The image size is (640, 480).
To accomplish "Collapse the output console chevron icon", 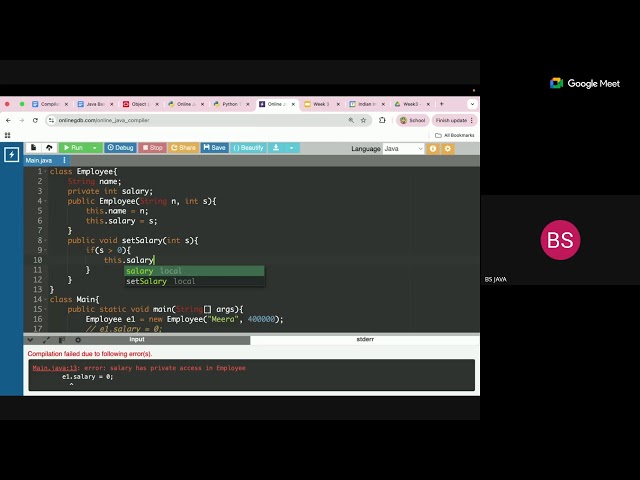I will coord(30,340).
